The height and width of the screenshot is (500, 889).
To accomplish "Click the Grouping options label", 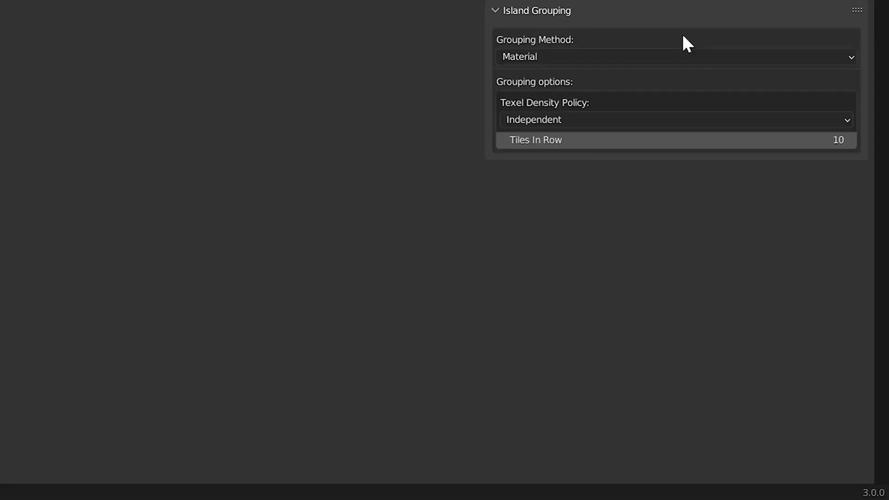I will [534, 82].
